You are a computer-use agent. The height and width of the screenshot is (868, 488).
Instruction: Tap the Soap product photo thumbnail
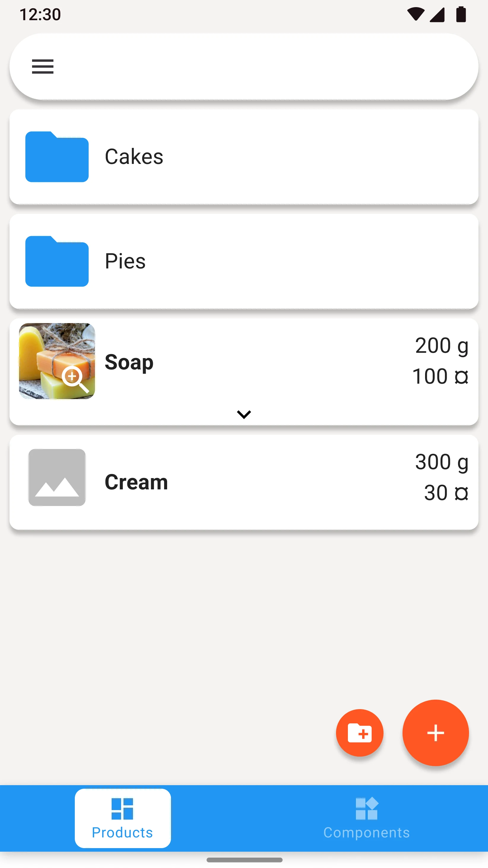[57, 361]
